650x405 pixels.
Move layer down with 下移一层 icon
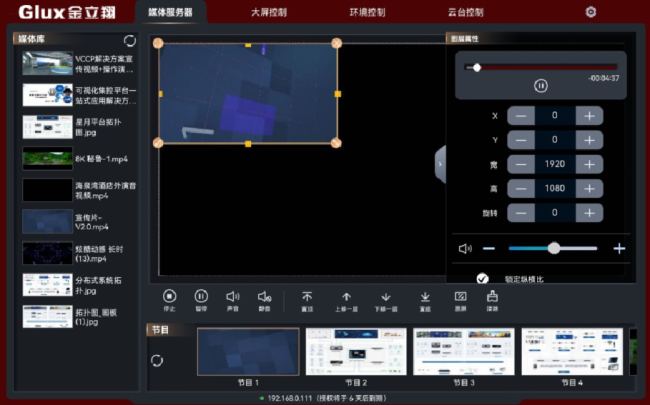click(385, 296)
